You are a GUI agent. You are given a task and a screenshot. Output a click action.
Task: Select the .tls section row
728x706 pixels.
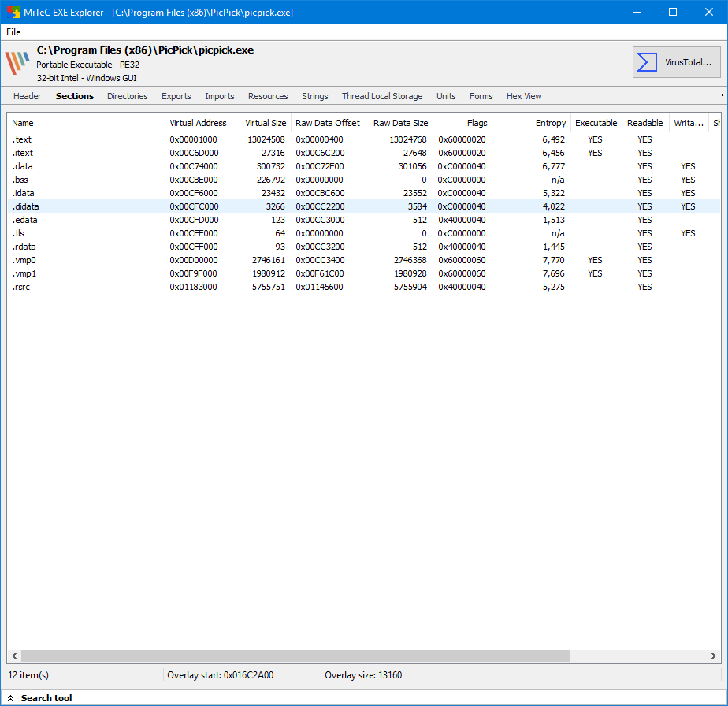coord(363,233)
